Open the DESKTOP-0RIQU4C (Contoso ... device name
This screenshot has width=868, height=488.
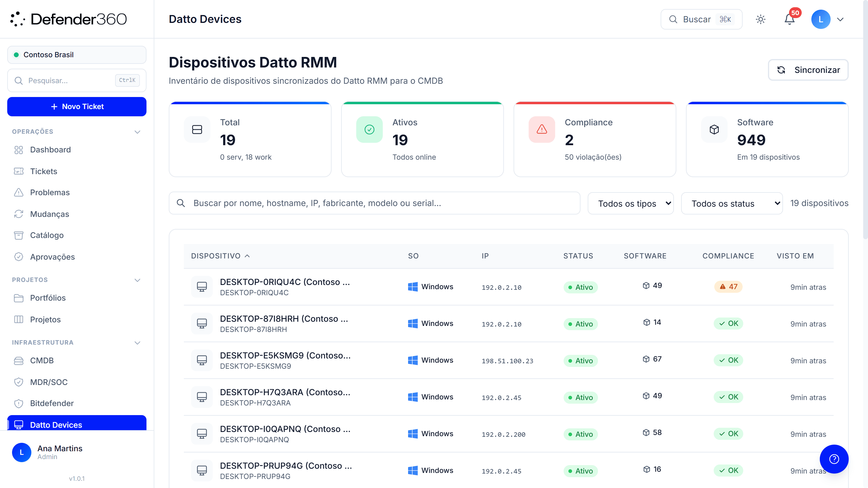point(285,282)
